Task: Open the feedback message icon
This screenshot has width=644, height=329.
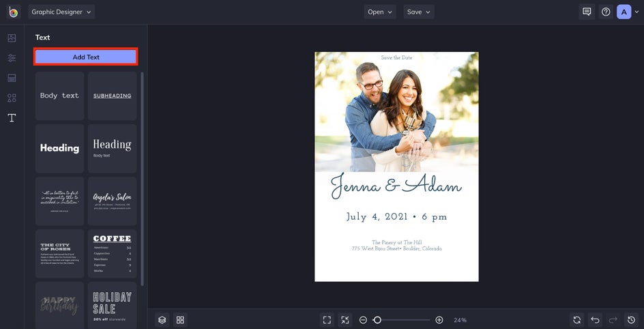Action: pos(587,12)
